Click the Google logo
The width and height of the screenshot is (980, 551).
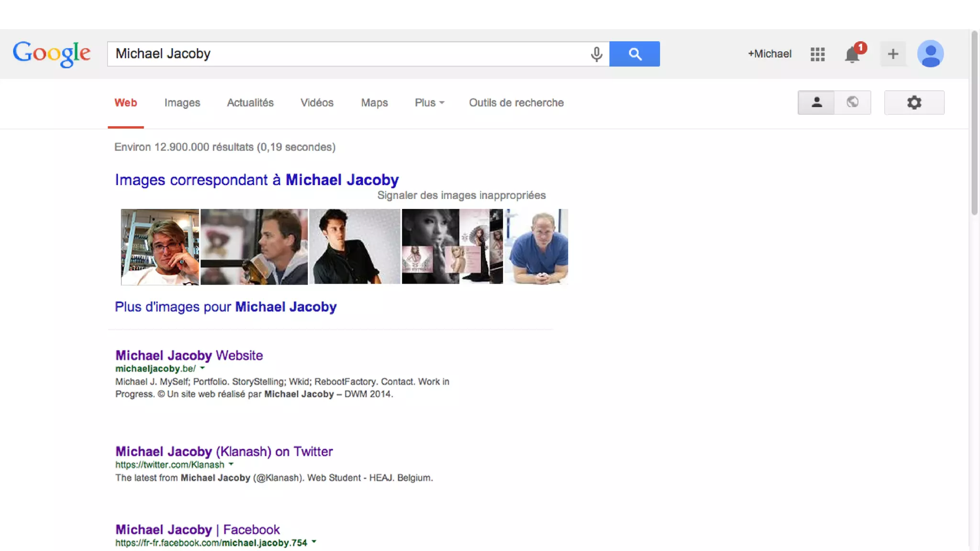click(52, 54)
